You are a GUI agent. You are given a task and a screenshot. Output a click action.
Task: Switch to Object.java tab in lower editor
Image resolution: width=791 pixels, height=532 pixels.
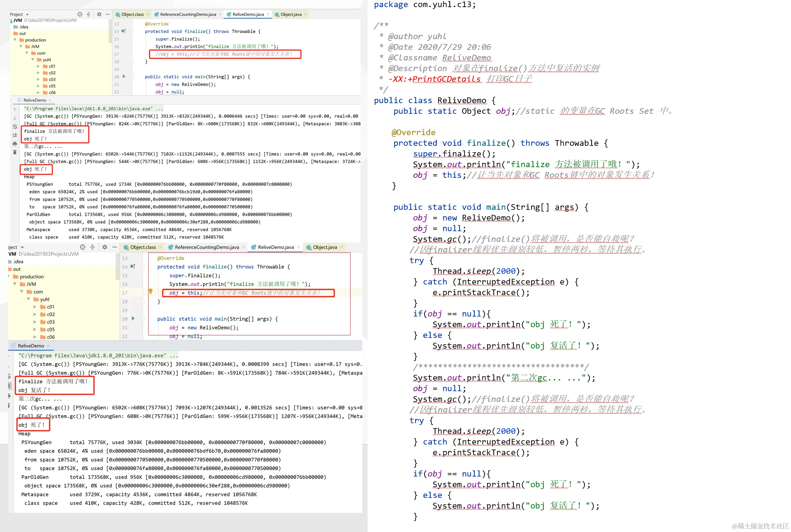[325, 247]
